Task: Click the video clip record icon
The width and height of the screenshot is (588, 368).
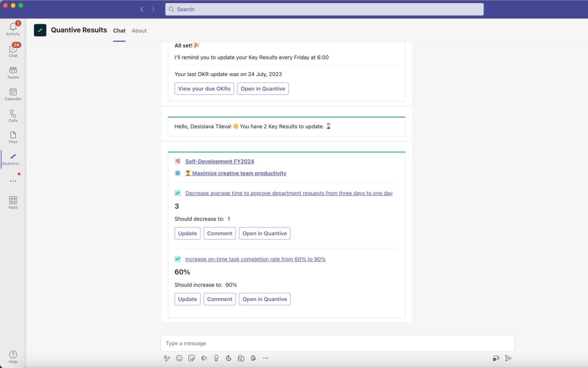Action: [x=496, y=358]
